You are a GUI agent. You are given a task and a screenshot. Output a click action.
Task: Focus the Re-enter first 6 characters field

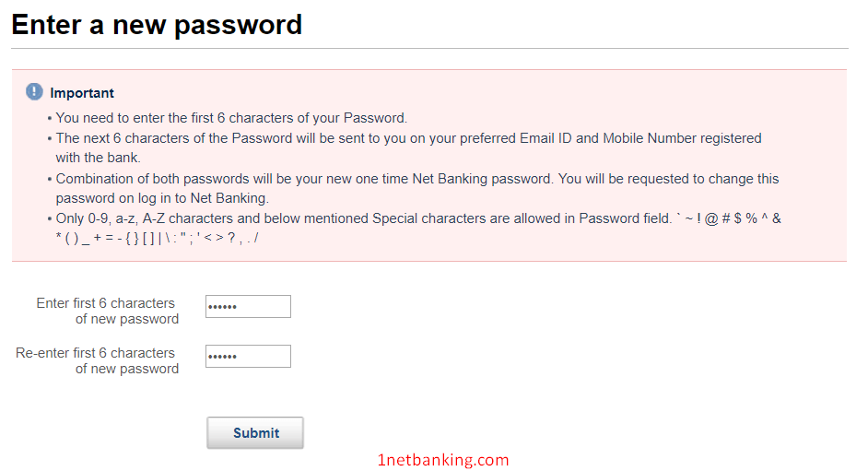[248, 357]
